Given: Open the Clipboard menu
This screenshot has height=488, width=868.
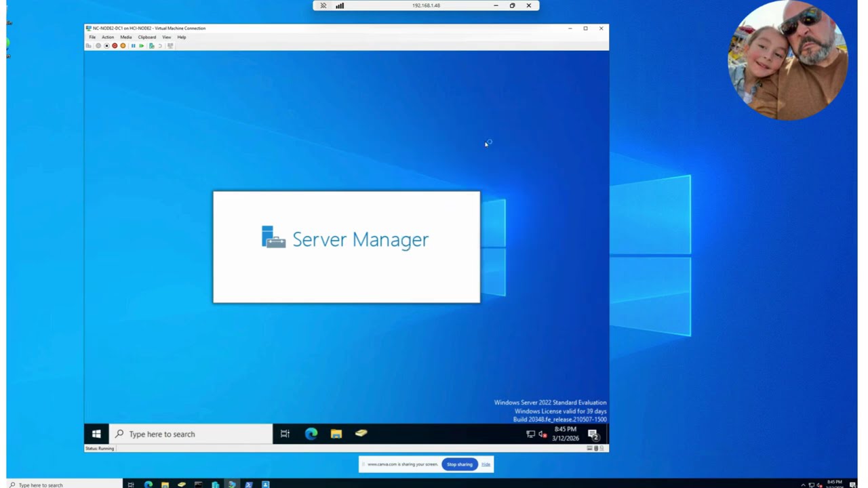Looking at the screenshot, I should click(147, 37).
